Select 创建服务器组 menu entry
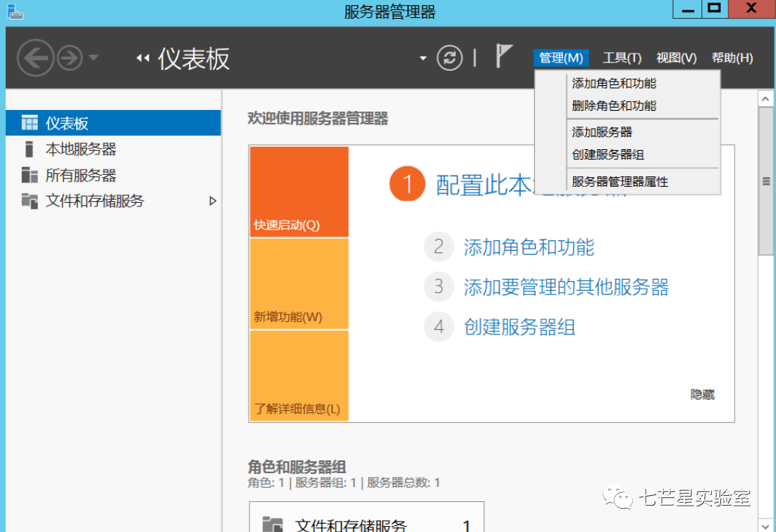The image size is (776, 532). [627, 154]
